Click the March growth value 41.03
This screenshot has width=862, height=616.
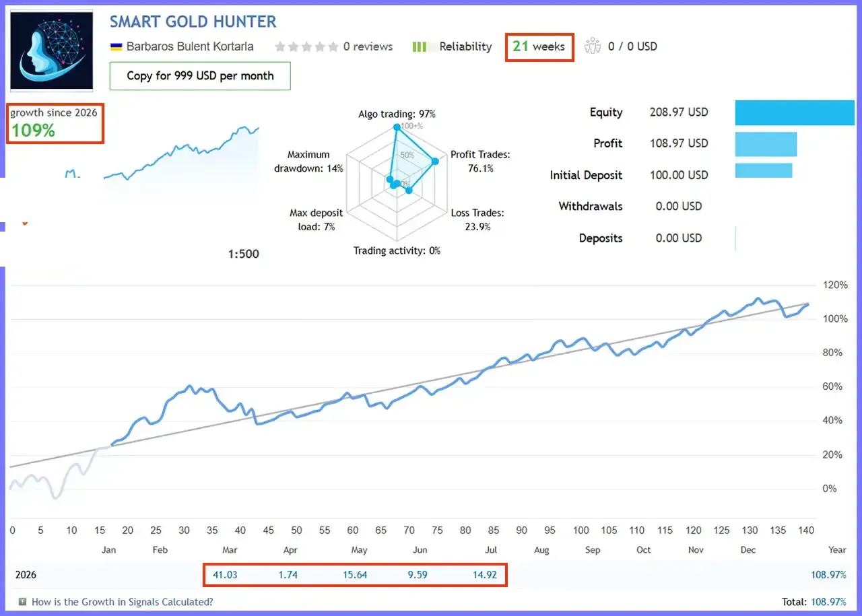[224, 575]
